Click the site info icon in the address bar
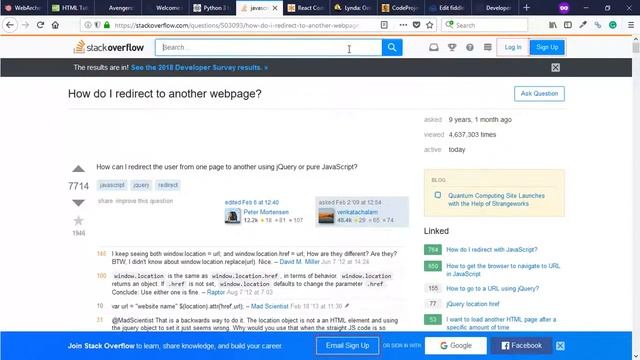This screenshot has height=360, width=640. point(87,25)
